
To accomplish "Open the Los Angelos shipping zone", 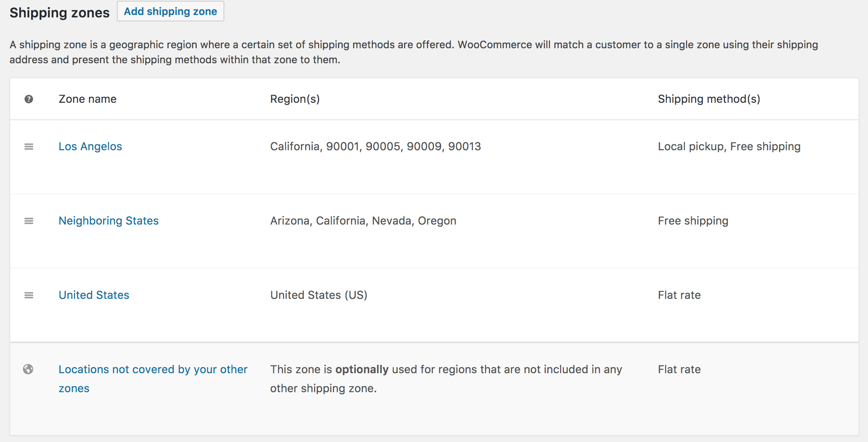I will 90,146.
